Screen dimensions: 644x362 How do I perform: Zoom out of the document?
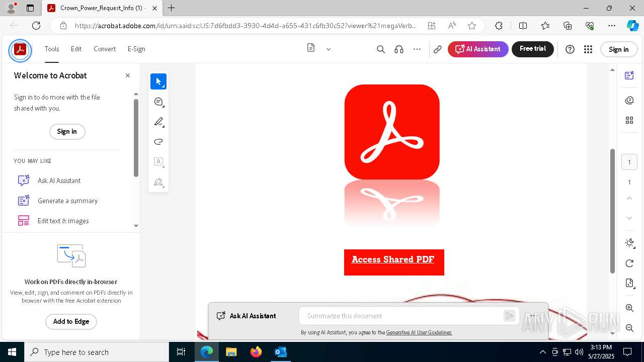(x=629, y=328)
